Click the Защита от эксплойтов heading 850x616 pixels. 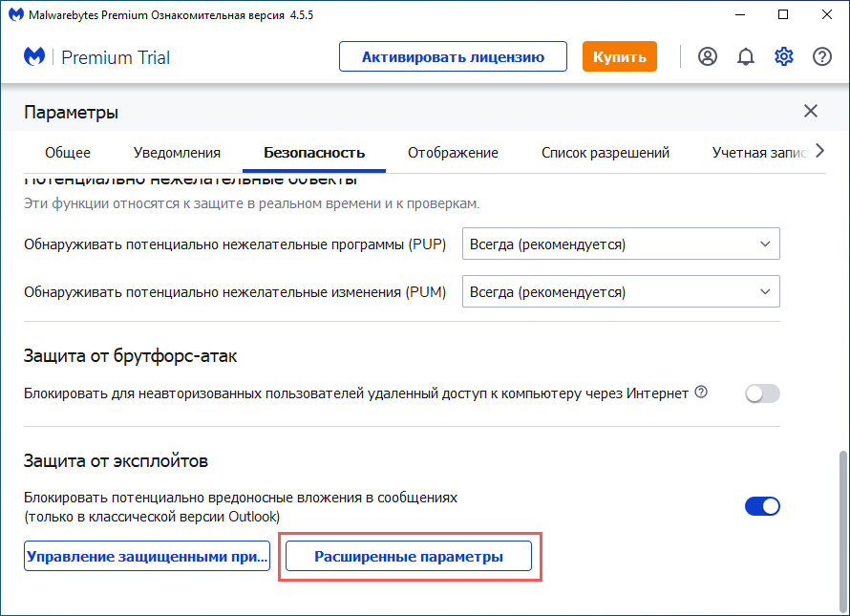[116, 461]
